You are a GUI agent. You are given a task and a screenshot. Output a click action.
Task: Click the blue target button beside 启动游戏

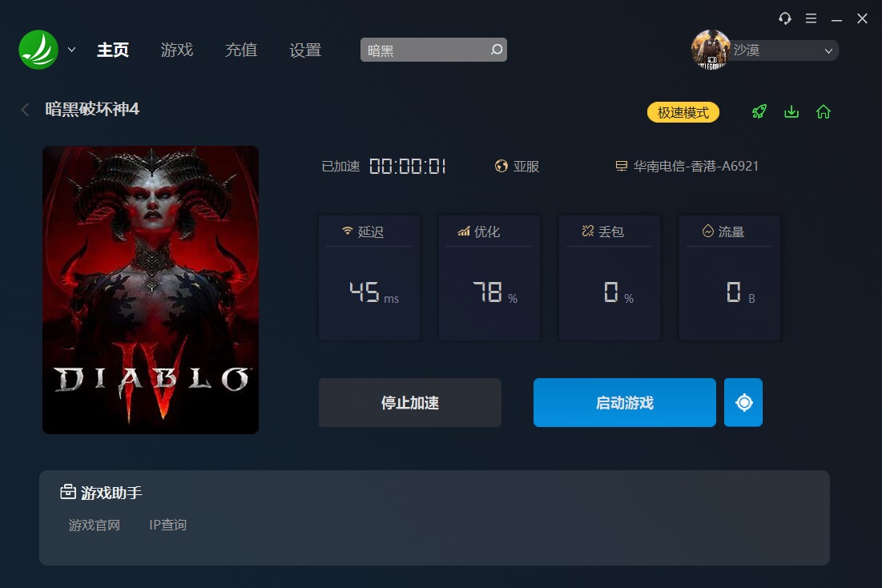point(743,402)
